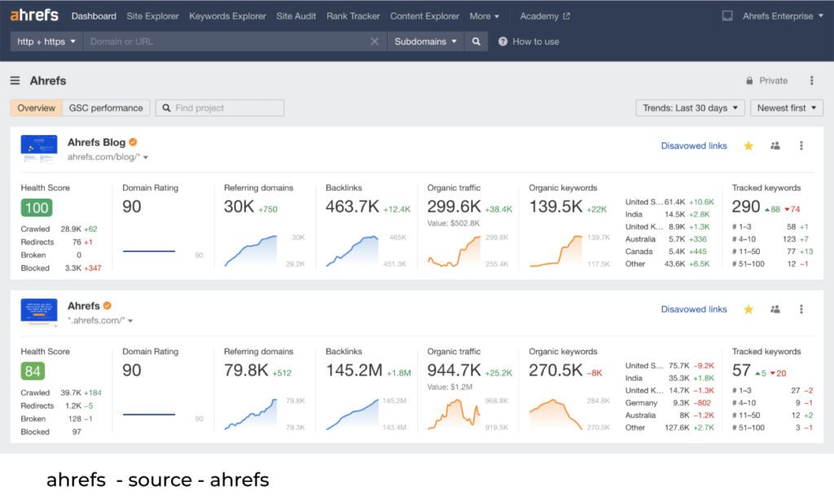Screen dimensions: 834x504
Task: Click the 139.5K organic keywords value
Action: point(555,206)
